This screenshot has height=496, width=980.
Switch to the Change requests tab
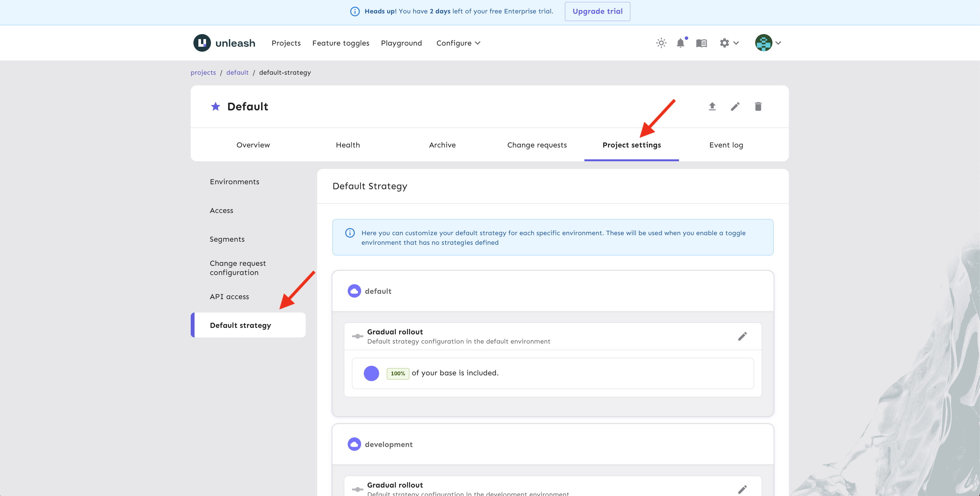coord(537,145)
